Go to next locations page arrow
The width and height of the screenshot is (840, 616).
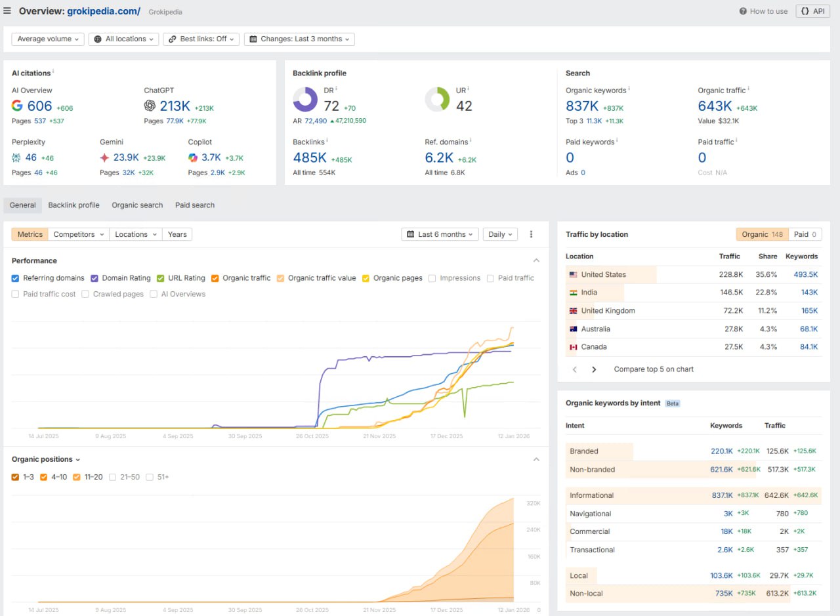point(594,369)
